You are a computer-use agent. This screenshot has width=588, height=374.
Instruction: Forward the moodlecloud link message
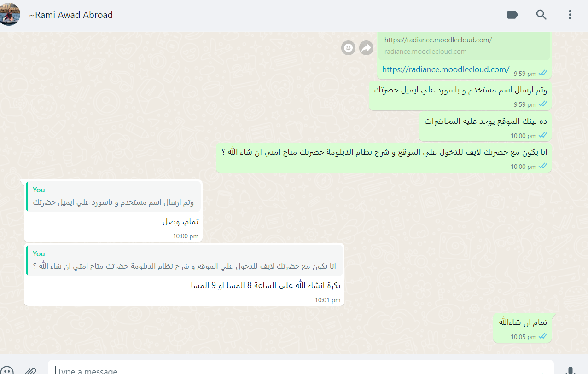(366, 47)
